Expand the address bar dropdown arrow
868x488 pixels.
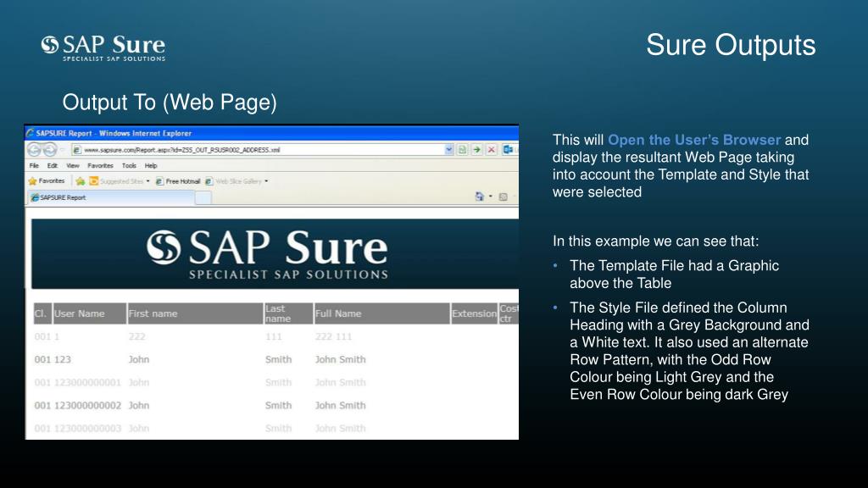pyautogui.click(x=449, y=149)
